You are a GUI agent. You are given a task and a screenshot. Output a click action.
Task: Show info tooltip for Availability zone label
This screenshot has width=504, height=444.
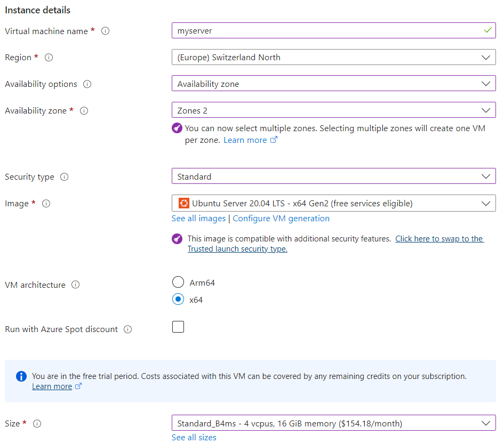tap(84, 111)
